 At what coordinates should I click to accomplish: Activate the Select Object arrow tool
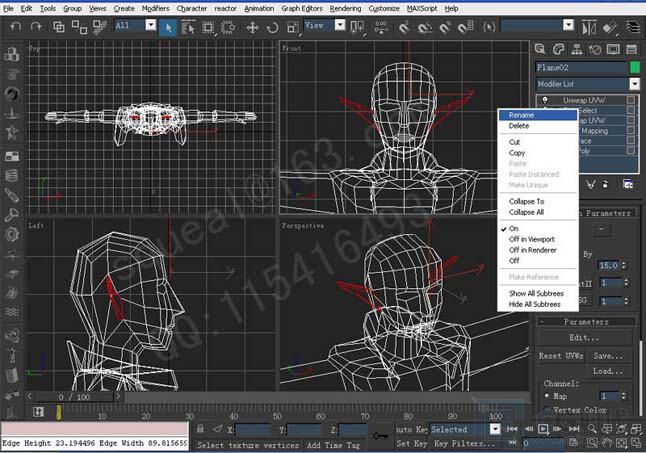click(x=168, y=28)
